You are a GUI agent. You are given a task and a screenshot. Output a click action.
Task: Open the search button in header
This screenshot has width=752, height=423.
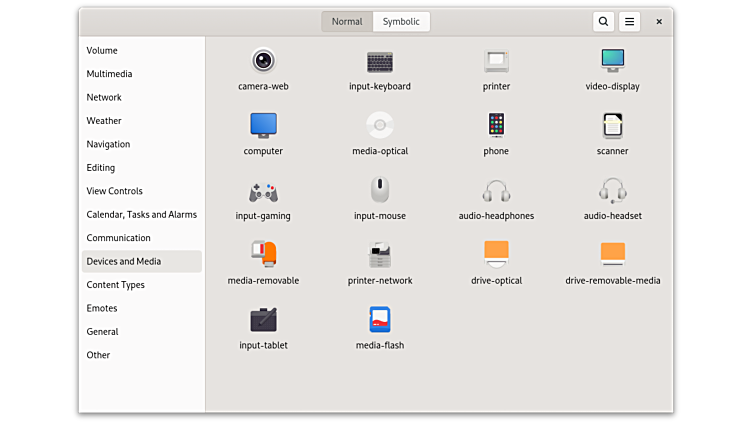[603, 21]
